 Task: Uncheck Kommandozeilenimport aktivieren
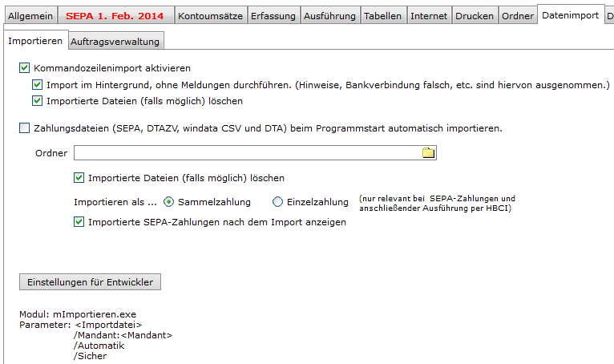tap(24, 68)
